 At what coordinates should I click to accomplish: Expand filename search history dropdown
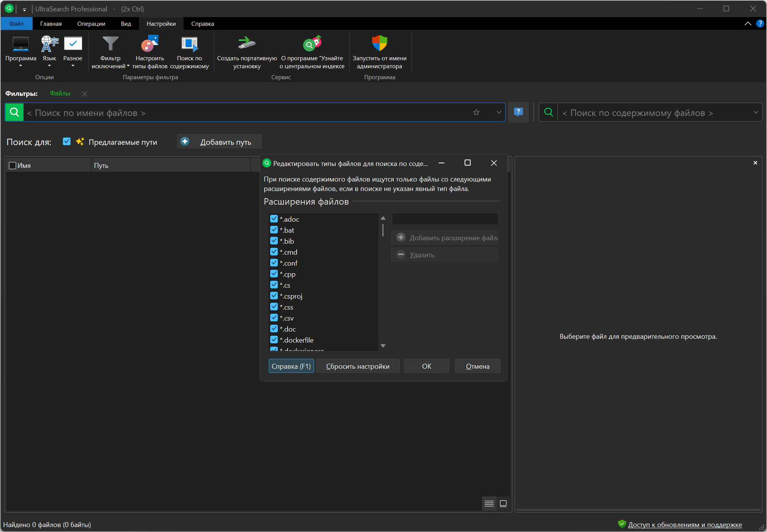(499, 113)
